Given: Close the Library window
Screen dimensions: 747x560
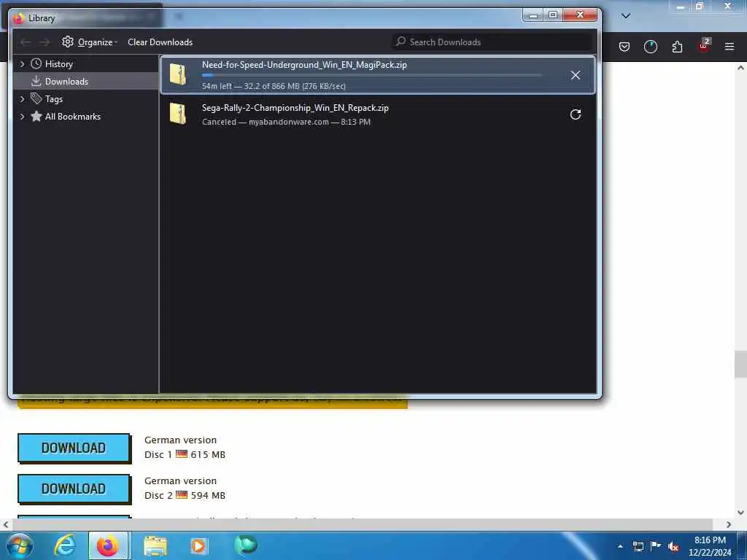Looking at the screenshot, I should point(580,15).
